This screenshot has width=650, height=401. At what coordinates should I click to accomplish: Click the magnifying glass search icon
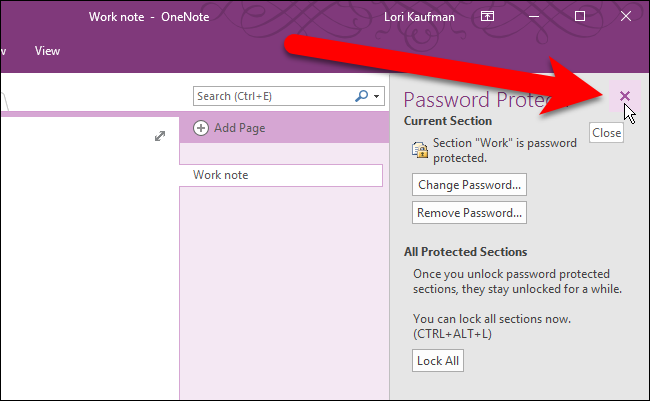coord(361,96)
